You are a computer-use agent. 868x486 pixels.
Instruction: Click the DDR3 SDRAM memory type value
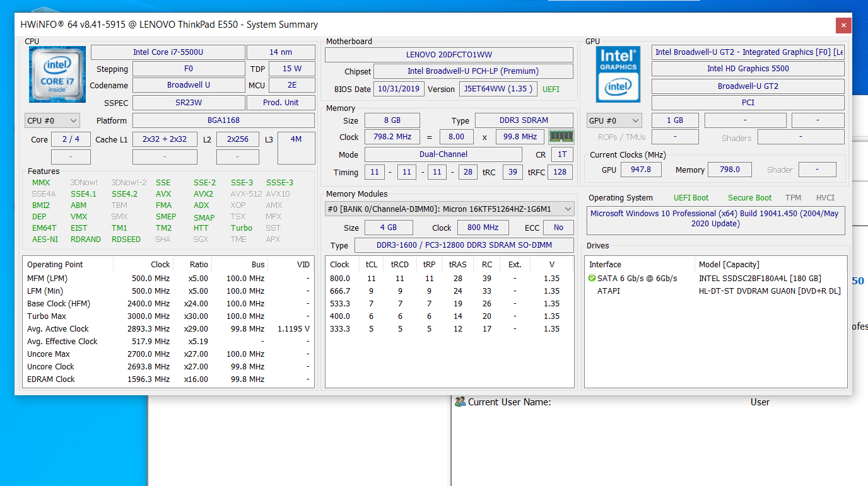click(x=524, y=120)
